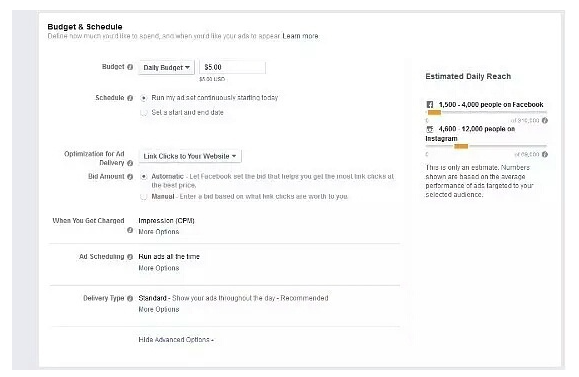Click the Bid Amount info icon

(x=130, y=177)
